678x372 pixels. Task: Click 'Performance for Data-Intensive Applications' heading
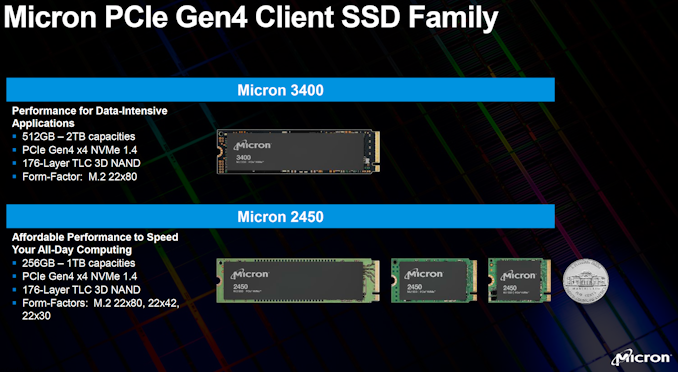[90, 117]
